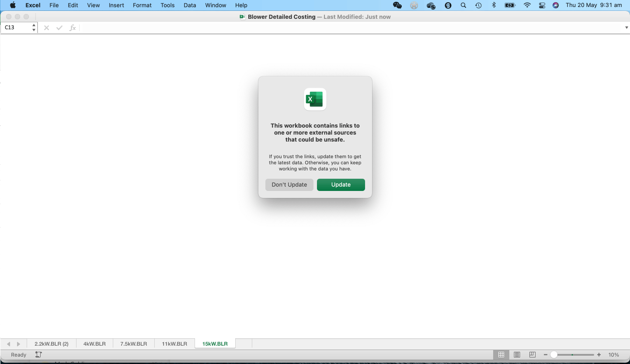Screen dimensions: 630x364
Task: Click the previous sheet navigation arrow
Action: pos(8,344)
